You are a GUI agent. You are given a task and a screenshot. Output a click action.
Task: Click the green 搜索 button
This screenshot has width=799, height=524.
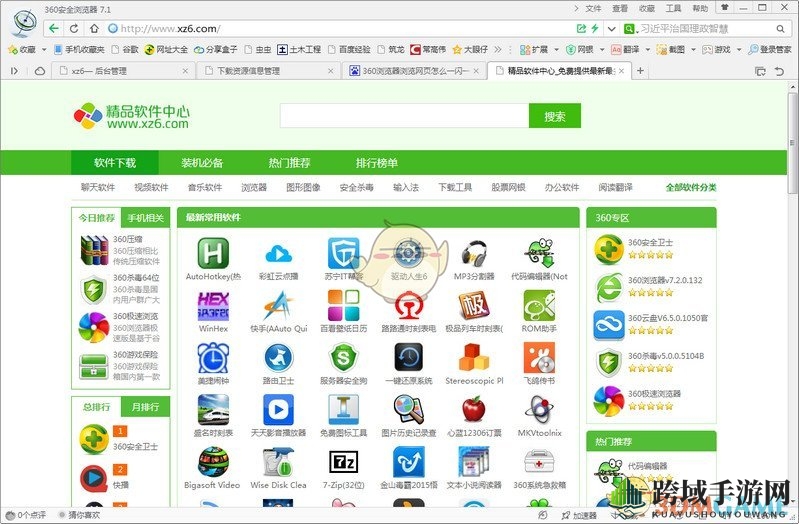click(x=555, y=116)
